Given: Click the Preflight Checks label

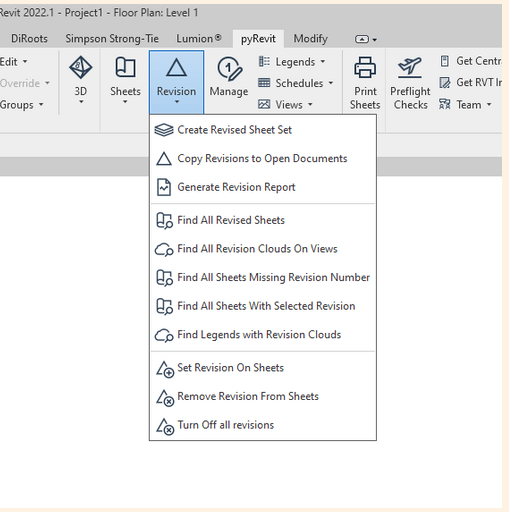Looking at the screenshot, I should click(x=410, y=98).
